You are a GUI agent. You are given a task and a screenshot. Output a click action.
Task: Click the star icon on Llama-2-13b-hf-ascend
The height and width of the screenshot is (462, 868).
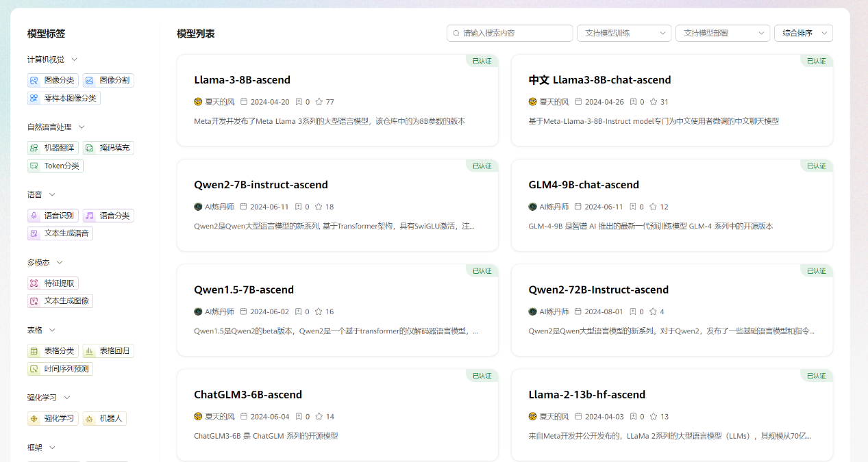(653, 416)
